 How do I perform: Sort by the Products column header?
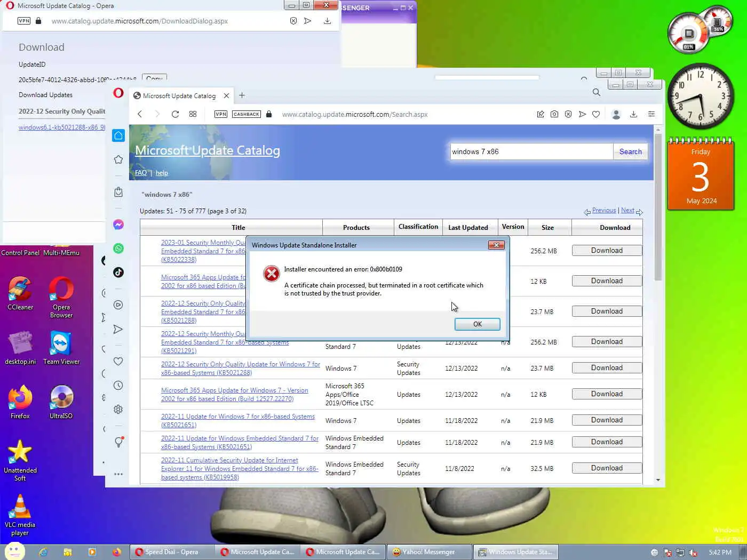[x=356, y=228]
